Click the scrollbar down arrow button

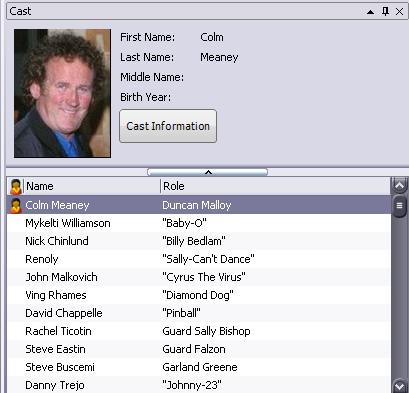click(399, 386)
